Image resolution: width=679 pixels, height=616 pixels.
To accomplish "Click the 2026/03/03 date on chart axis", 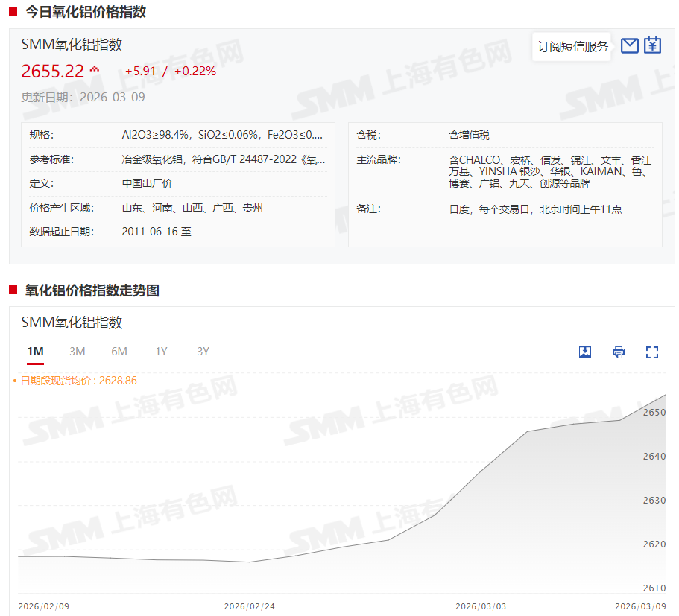I will click(481, 606).
